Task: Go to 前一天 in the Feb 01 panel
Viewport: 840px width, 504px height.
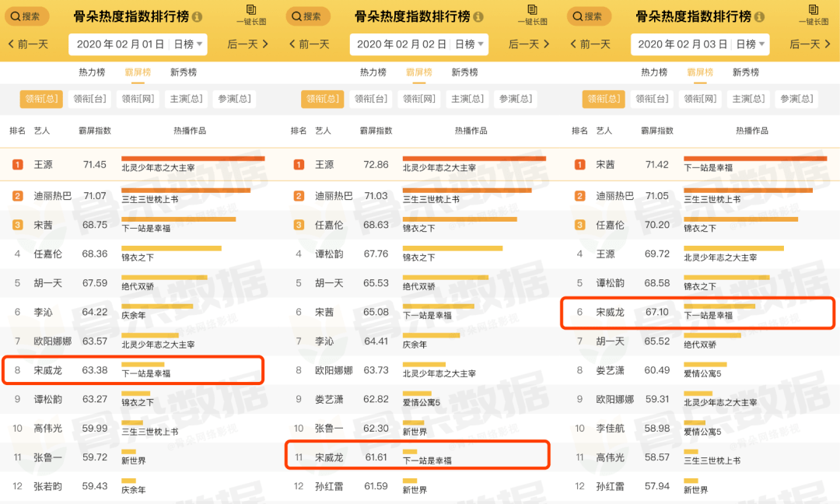Action: [x=29, y=44]
